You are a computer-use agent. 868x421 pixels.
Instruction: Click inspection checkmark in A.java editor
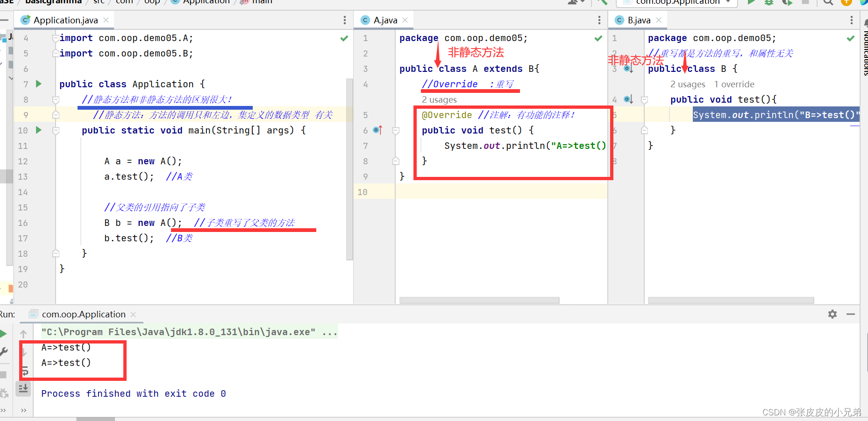coord(598,38)
